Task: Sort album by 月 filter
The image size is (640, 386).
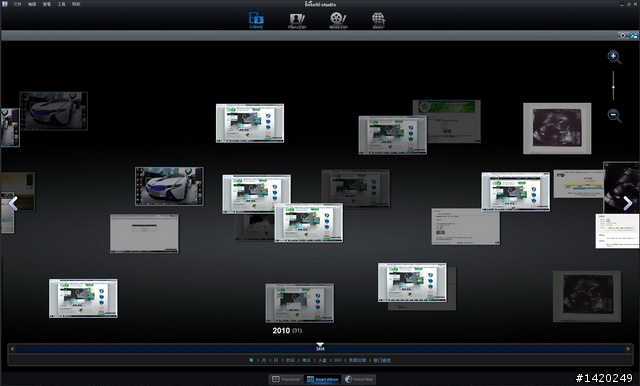Action: click(x=264, y=360)
